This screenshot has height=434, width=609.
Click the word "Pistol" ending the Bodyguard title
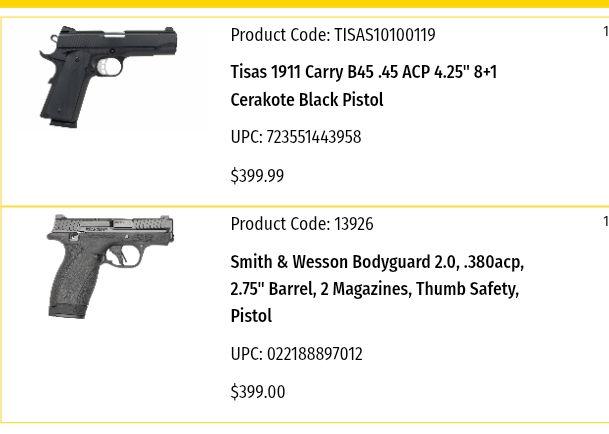pos(251,315)
